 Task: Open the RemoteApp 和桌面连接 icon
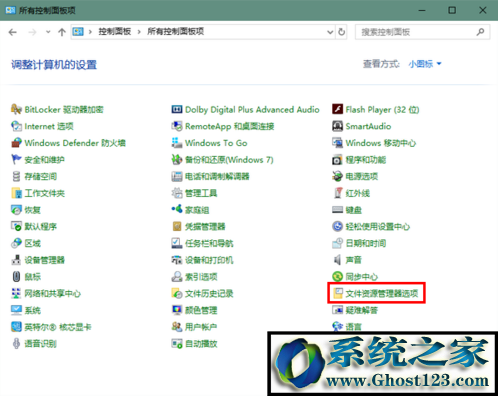pyautogui.click(x=177, y=126)
